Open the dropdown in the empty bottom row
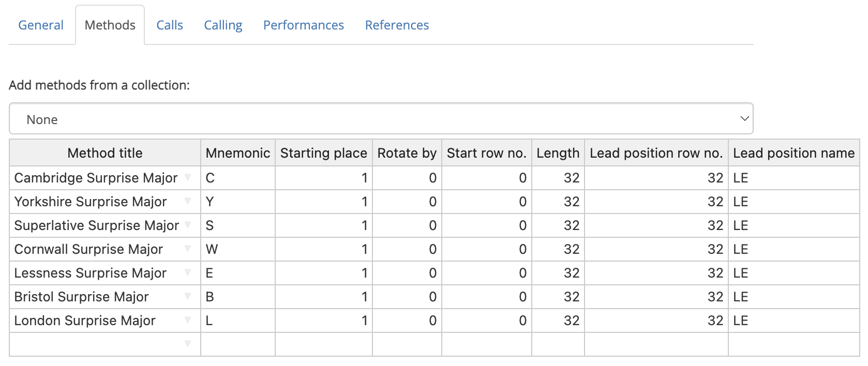868x366 pixels. [188, 343]
